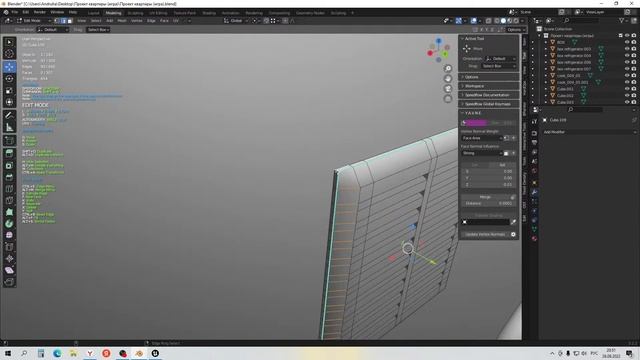Expand the Speedflow Documentation panel
The height and width of the screenshot is (360, 640).
pyautogui.click(x=489, y=95)
